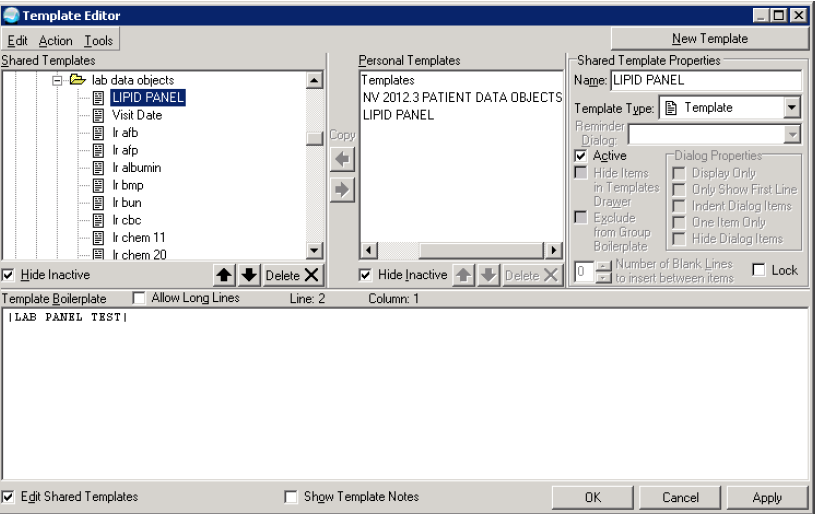Click the grayed up arrow under Personal Templates
This screenshot has width=816, height=514.
click(463, 275)
